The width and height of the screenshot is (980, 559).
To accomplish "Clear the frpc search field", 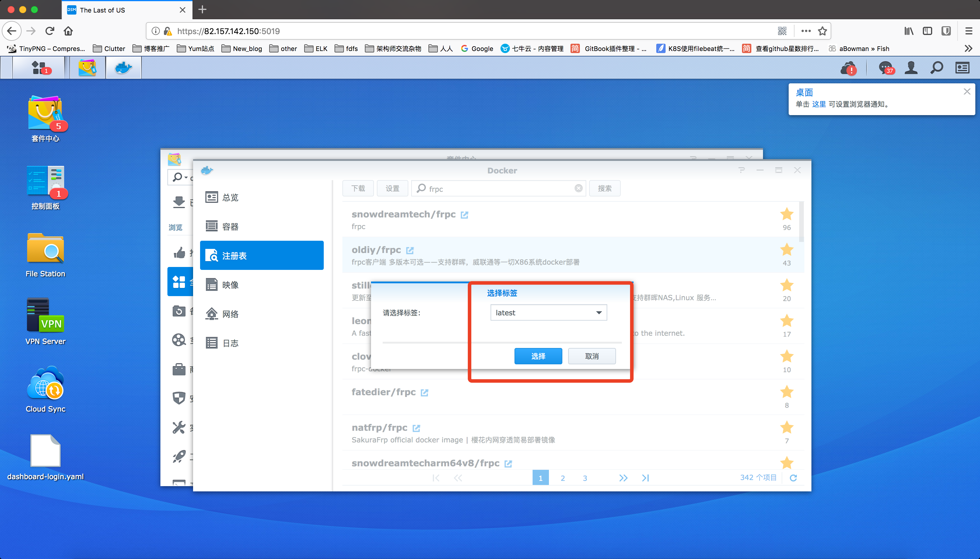I will pos(578,188).
